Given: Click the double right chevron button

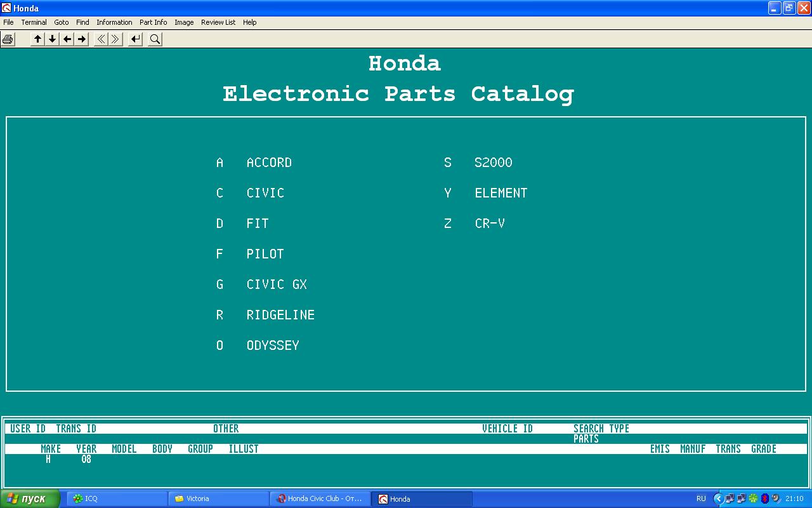Looking at the screenshot, I should pyautogui.click(x=115, y=39).
